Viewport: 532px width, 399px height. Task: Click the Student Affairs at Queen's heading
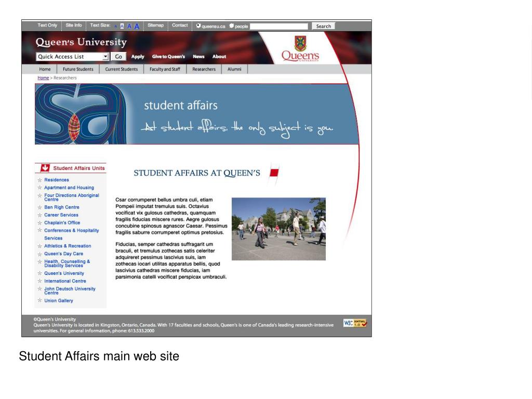coord(197,173)
